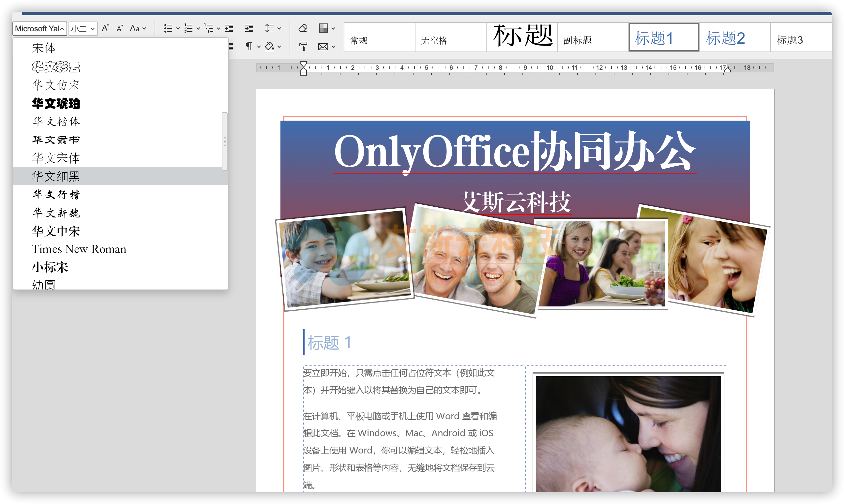Image resolution: width=844 pixels, height=504 pixels.
Task: Apply the 无空格 style
Action: [450, 37]
